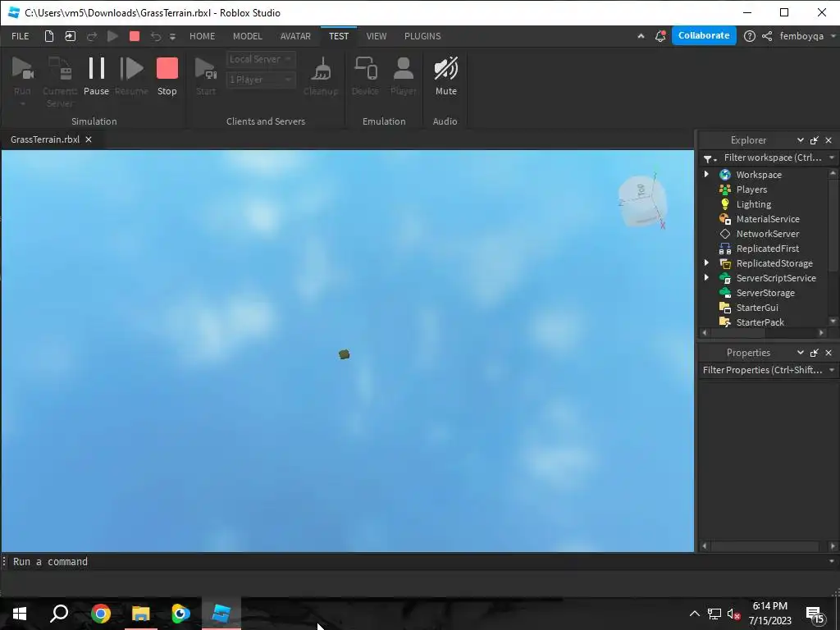Image resolution: width=840 pixels, height=630 pixels.
Task: Open the quick-access bar customize arrow
Action: point(172,36)
